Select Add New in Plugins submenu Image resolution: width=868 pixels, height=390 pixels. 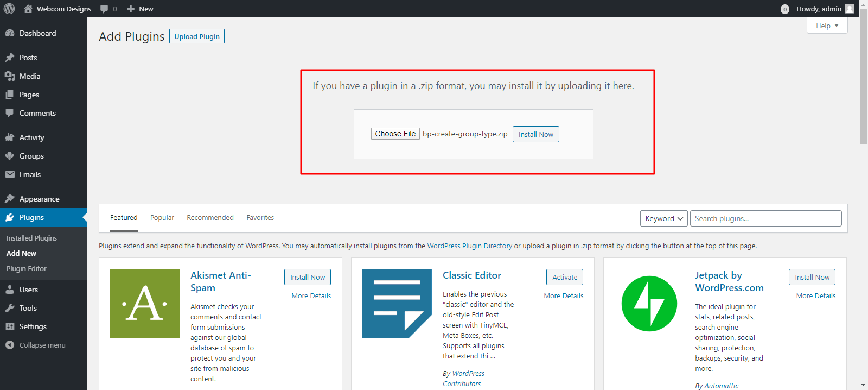click(21, 253)
